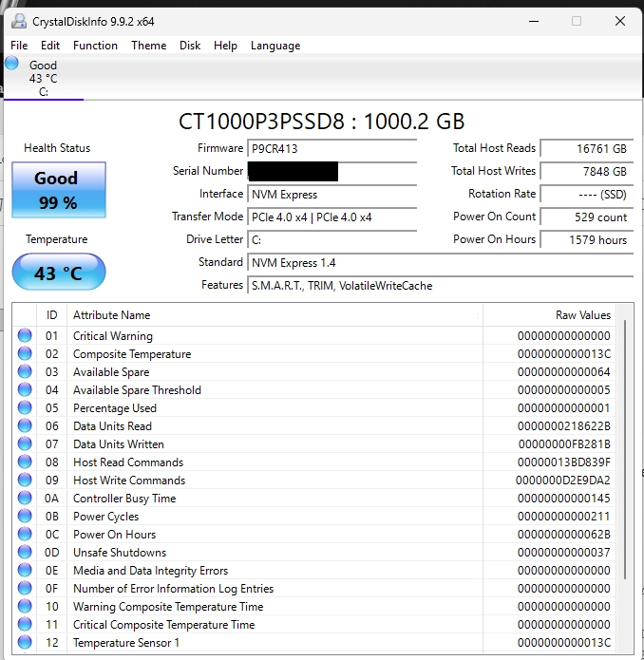Click the drive title CT1000P3PSSD8 : 1000.2 GB

tap(322, 122)
